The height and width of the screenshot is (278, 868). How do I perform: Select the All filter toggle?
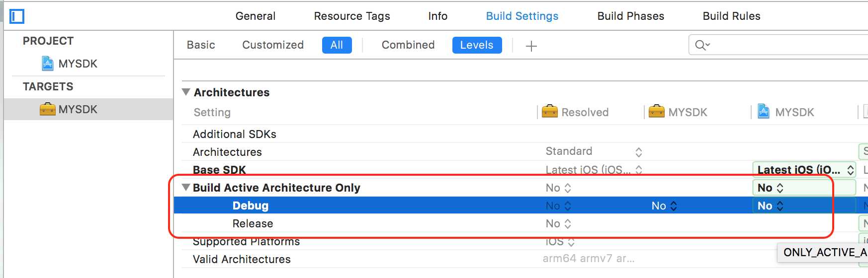tap(337, 45)
